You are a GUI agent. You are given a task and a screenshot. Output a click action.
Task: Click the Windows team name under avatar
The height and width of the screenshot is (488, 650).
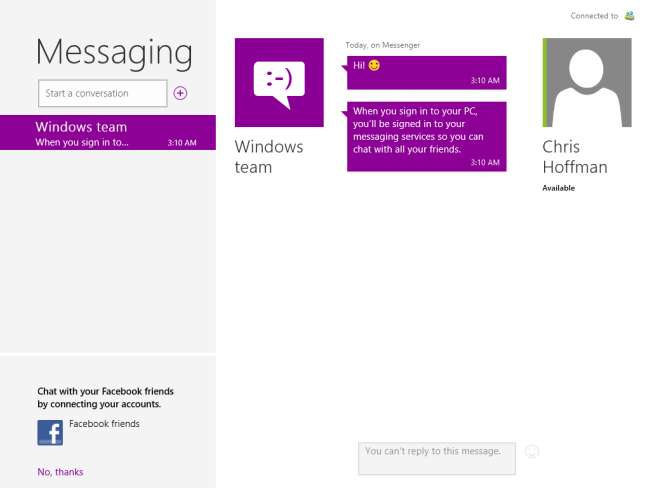point(269,157)
